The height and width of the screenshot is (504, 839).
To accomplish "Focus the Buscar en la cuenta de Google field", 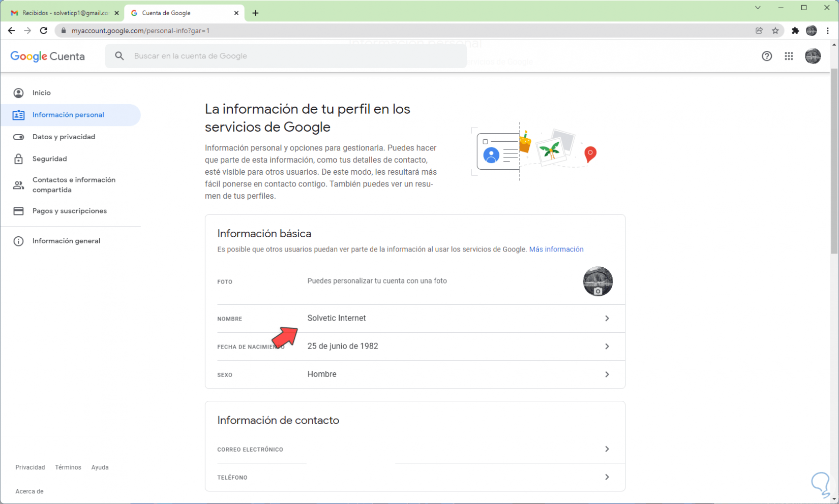I will click(286, 56).
